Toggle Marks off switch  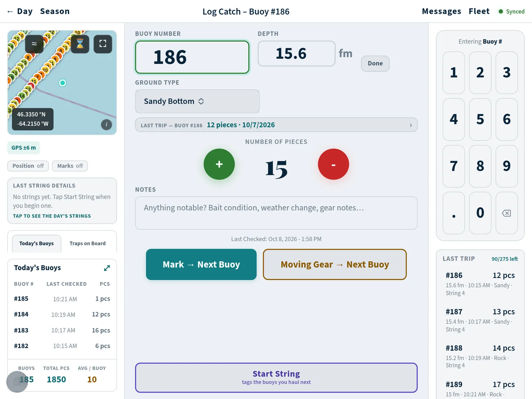point(70,166)
